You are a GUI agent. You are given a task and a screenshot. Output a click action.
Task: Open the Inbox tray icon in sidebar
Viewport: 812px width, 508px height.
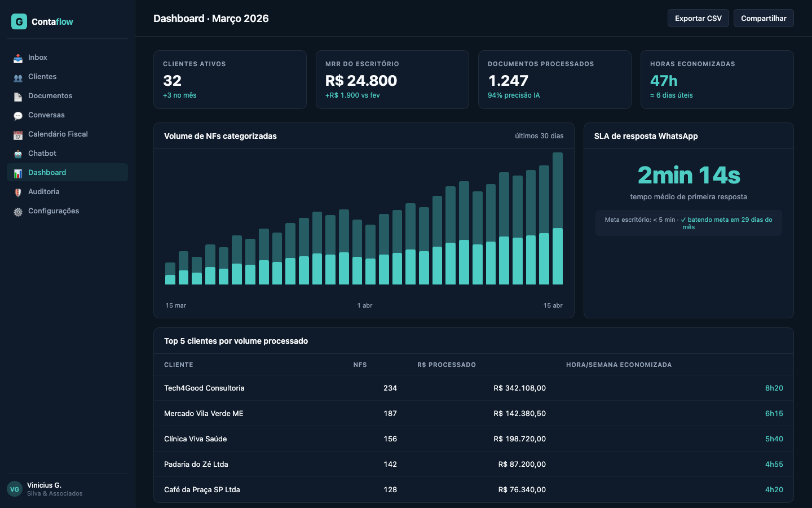click(19, 57)
